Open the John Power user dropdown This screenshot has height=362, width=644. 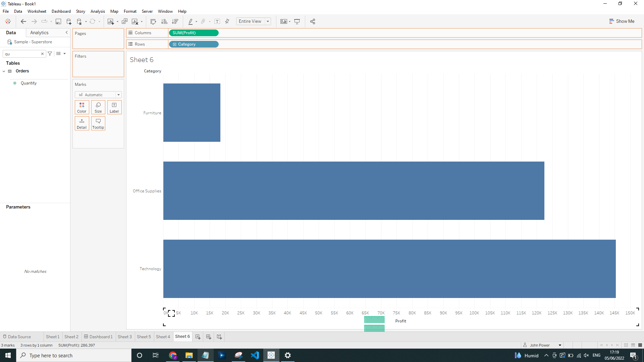(560, 345)
